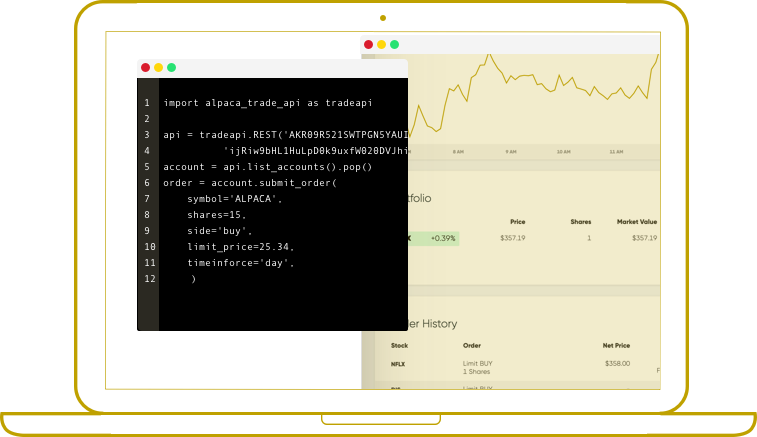Screen dimensions: 757x437
Task: Click line number 2 in the editor gutter
Action: [x=147, y=119]
